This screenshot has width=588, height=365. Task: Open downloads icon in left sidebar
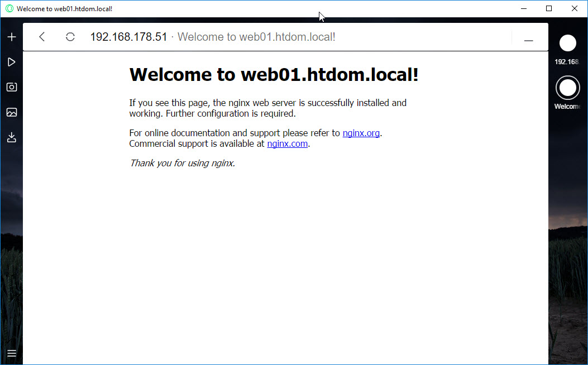coord(12,137)
